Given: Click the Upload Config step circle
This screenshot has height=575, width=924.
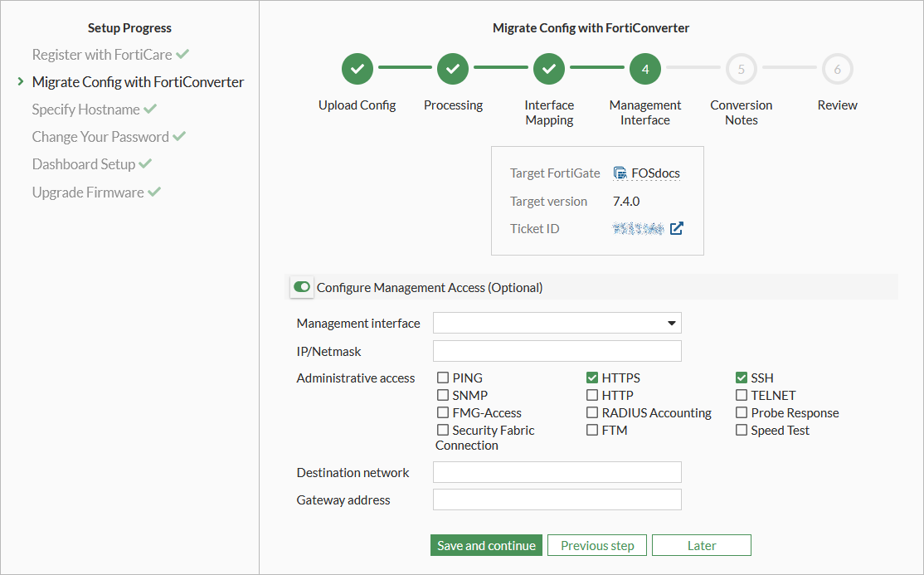Looking at the screenshot, I should (x=357, y=70).
